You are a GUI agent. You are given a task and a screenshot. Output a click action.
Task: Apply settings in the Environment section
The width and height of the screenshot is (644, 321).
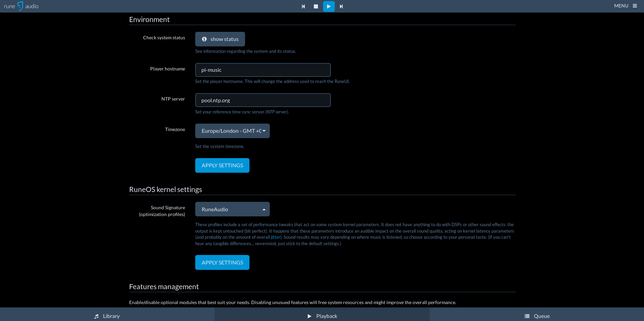click(222, 166)
